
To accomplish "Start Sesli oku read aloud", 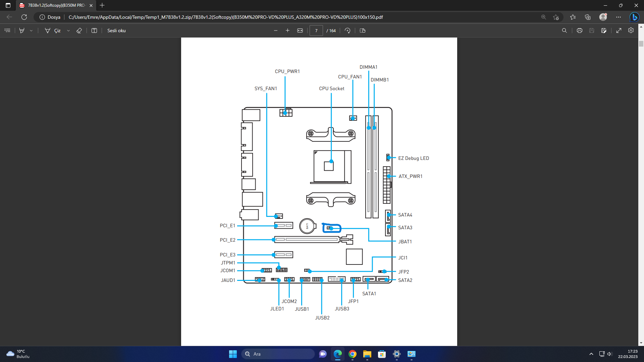I will [116, 31].
